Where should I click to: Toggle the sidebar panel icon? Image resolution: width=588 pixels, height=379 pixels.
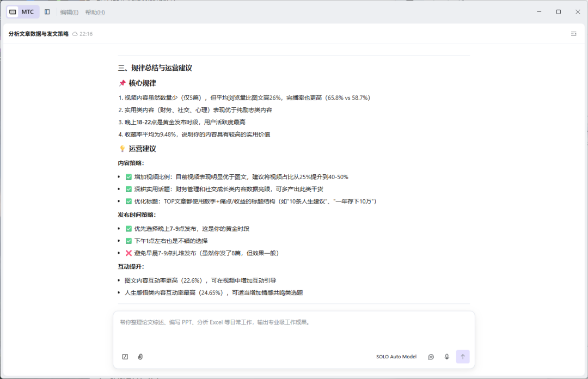[x=47, y=12]
